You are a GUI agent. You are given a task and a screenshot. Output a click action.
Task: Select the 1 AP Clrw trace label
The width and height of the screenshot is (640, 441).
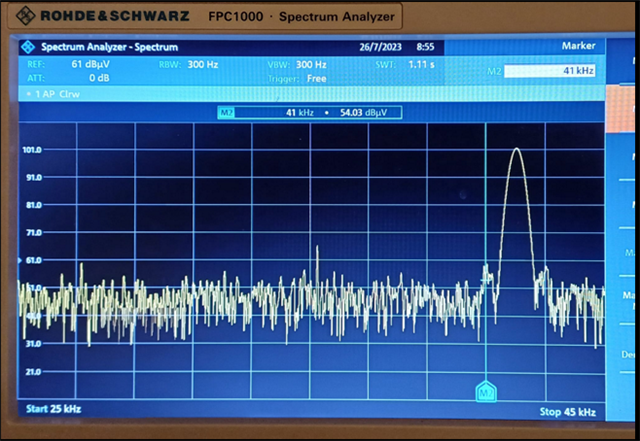tap(57, 94)
